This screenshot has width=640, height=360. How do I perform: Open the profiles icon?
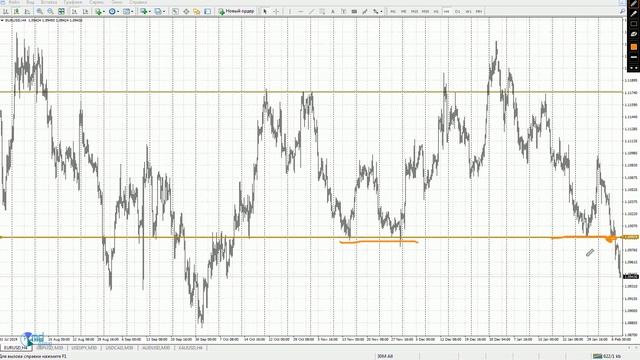(x=158, y=11)
